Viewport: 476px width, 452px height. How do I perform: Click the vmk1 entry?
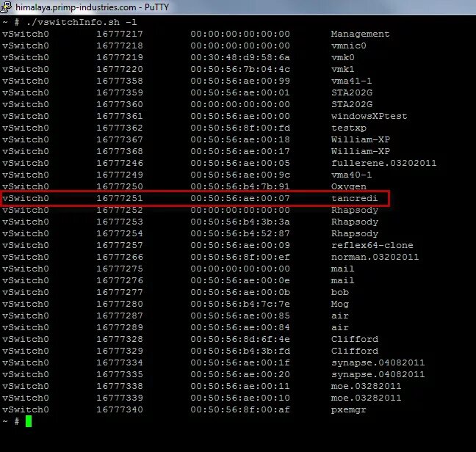point(343,69)
